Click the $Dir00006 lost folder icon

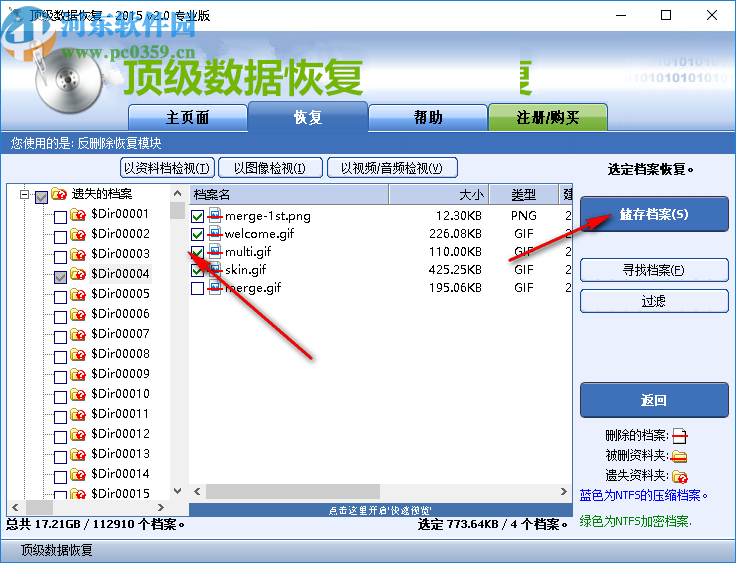(78, 314)
